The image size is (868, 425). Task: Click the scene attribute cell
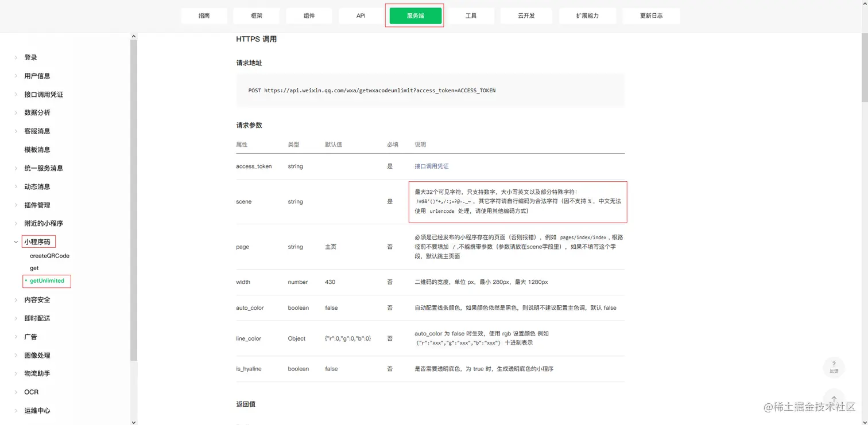pos(244,202)
